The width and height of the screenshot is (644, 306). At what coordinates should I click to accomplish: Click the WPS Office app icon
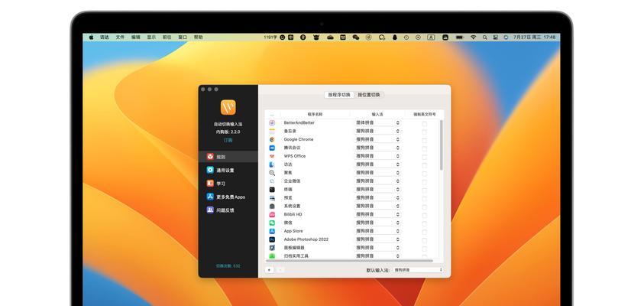click(x=272, y=156)
